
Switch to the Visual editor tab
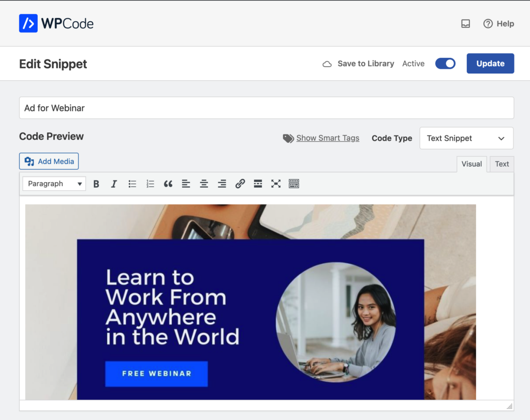tap(472, 164)
